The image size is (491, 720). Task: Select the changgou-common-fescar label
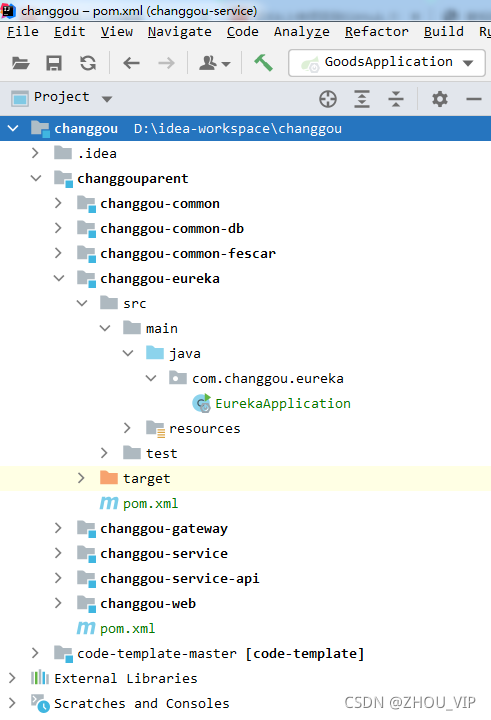[x=188, y=253]
